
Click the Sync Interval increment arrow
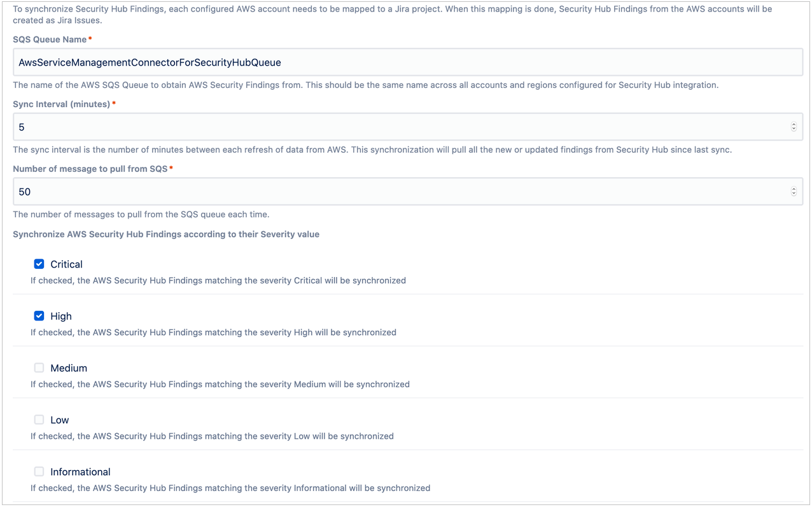coord(794,124)
